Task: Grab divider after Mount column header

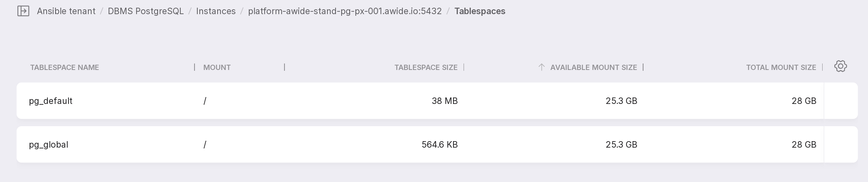Action: [284, 67]
